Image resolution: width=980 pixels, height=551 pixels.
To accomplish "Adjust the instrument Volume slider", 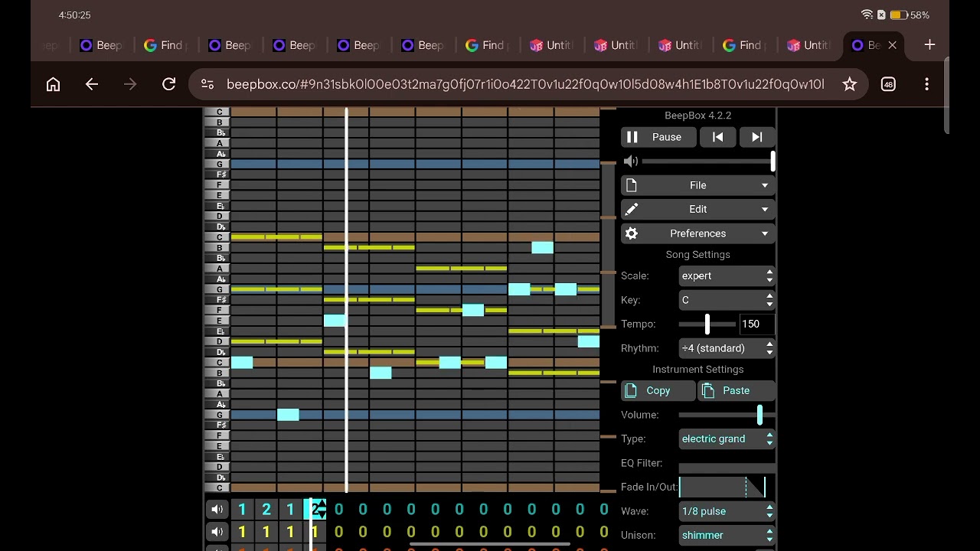I will click(727, 415).
